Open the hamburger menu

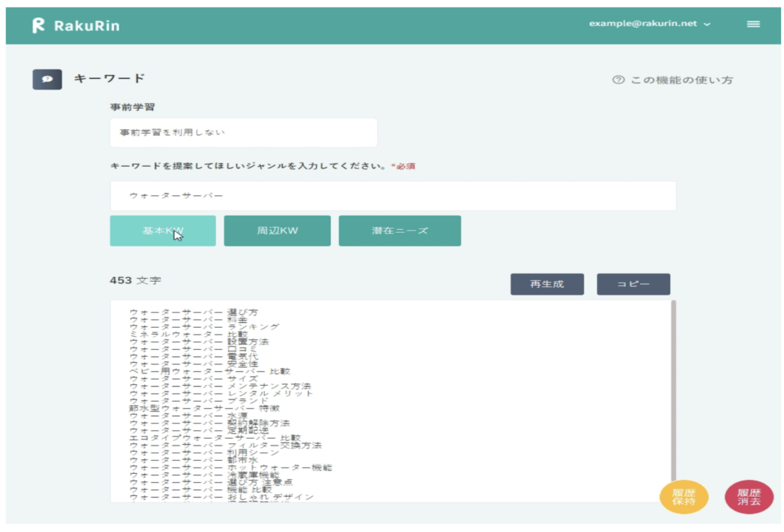pyautogui.click(x=753, y=24)
